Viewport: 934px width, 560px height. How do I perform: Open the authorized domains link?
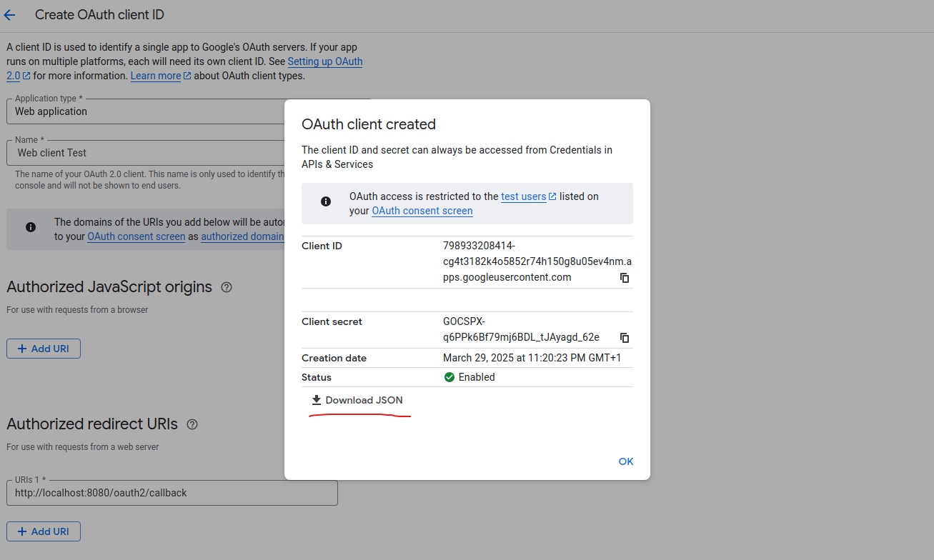242,236
